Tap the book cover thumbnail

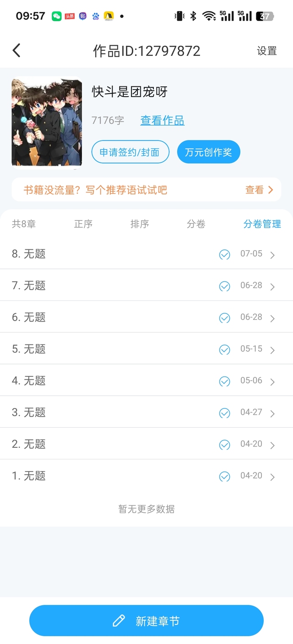tap(47, 123)
